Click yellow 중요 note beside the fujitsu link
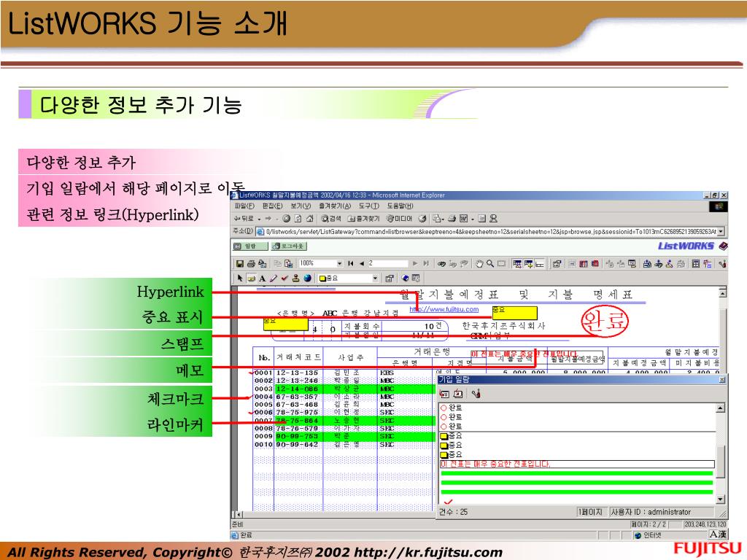747x560 pixels. click(x=514, y=313)
